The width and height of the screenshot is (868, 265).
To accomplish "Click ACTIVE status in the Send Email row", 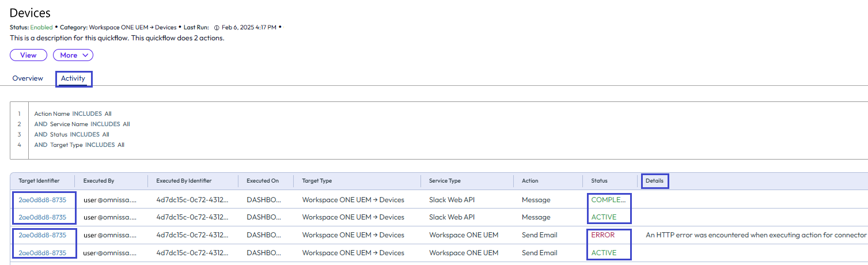I will [x=604, y=253].
